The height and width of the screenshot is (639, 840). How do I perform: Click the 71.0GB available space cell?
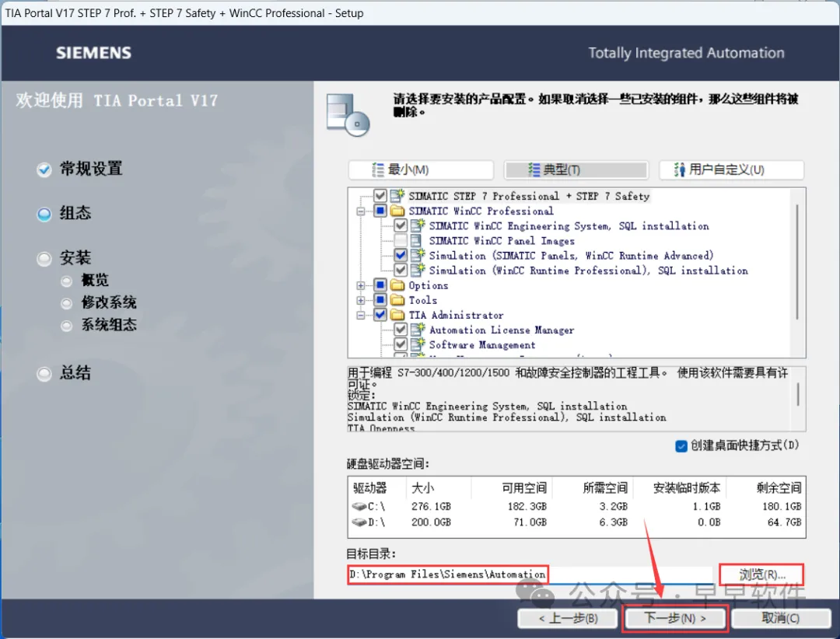pos(530,522)
